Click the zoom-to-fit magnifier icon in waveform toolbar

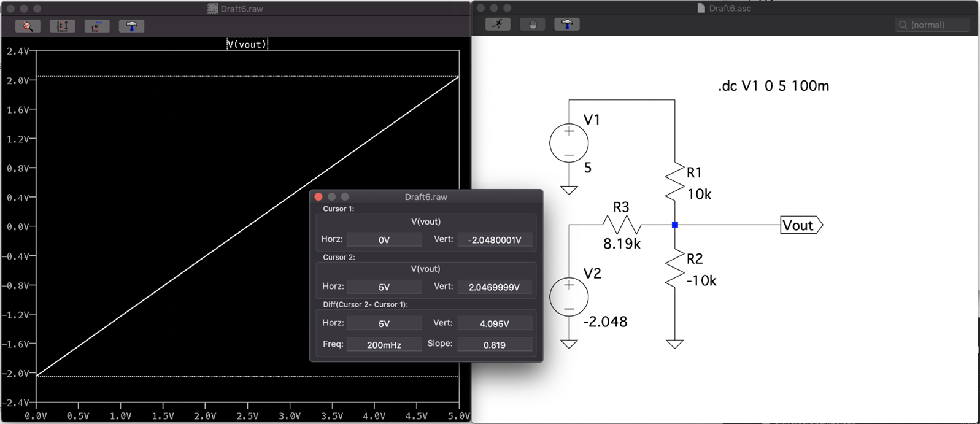tap(28, 26)
